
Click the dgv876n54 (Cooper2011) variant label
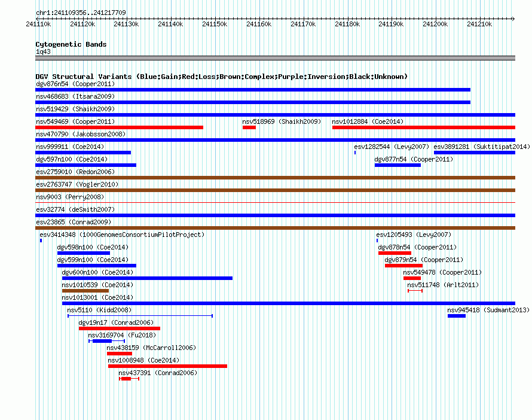coord(75,84)
